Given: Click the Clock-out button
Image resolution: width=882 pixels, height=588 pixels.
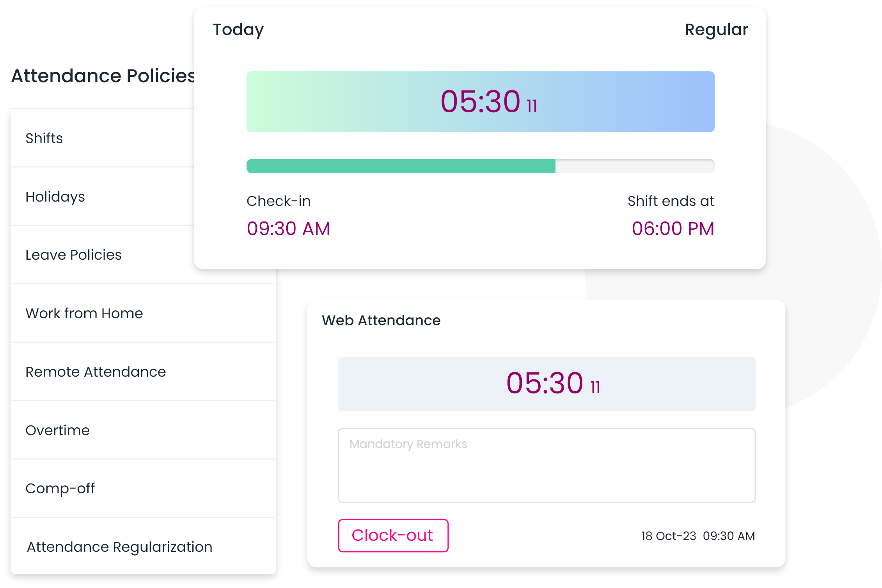Looking at the screenshot, I should (x=393, y=535).
